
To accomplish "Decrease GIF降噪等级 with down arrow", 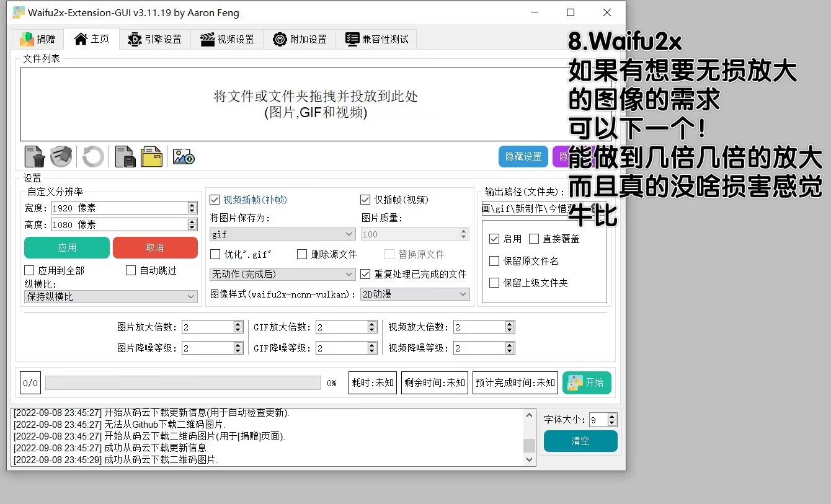I will click(372, 351).
